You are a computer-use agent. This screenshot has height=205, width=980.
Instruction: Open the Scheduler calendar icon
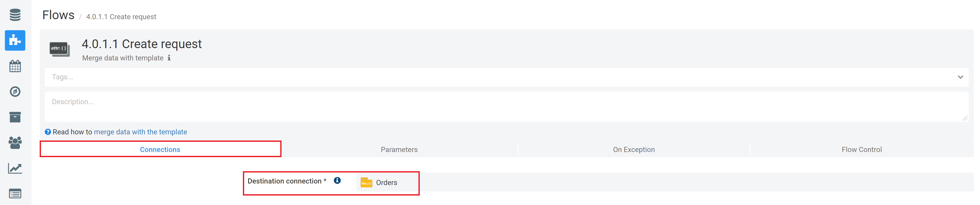pos(15,66)
